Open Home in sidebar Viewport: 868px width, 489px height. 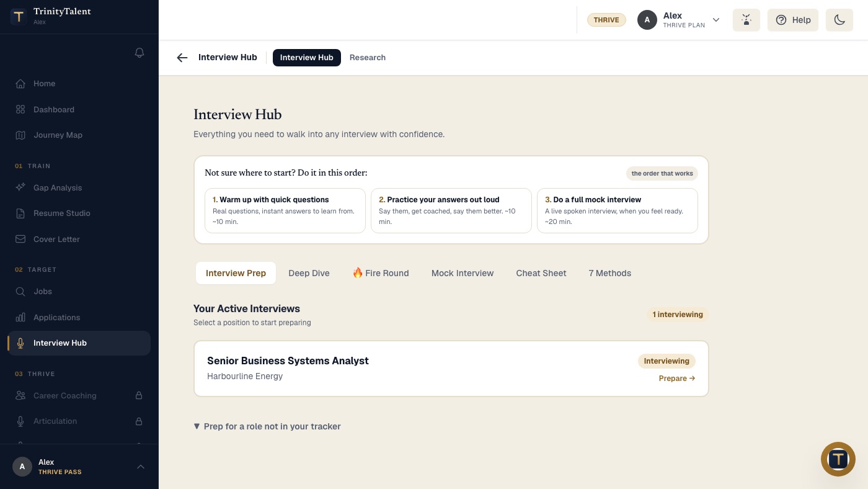click(79, 84)
